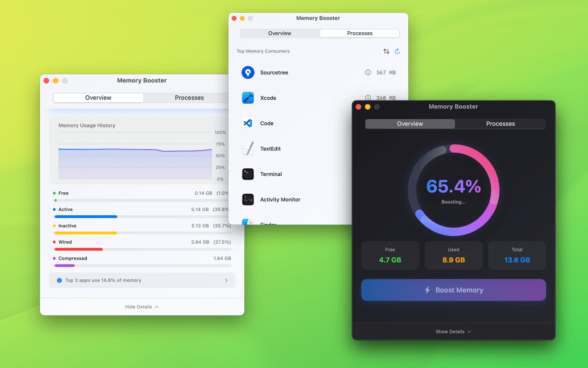This screenshot has height=368, width=588.
Task: Click the 65.4% boosting progress ring
Action: [x=453, y=189]
